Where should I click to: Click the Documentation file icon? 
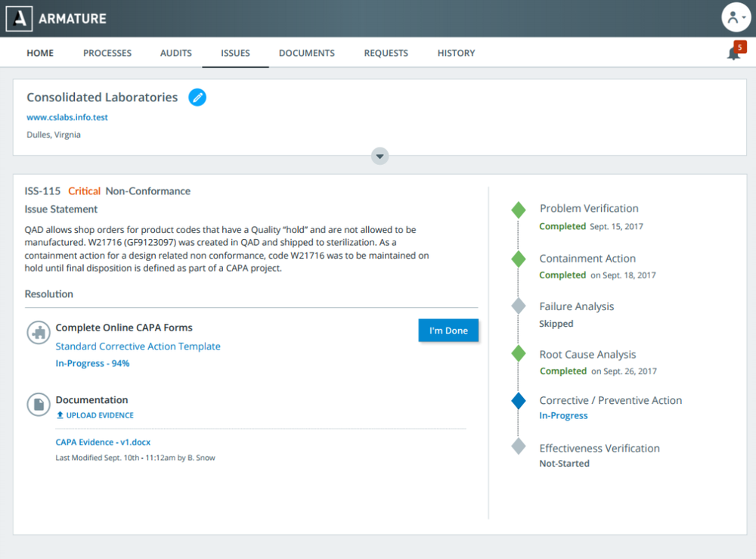pos(39,404)
